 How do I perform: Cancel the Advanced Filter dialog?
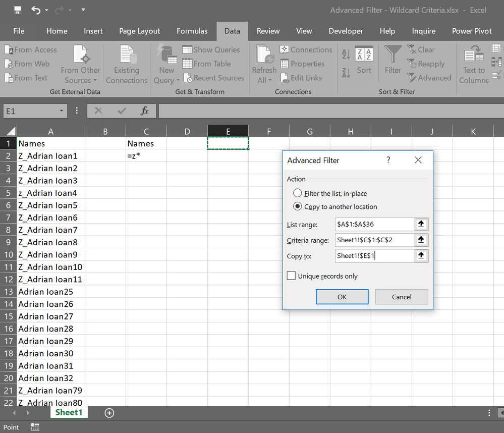402,297
